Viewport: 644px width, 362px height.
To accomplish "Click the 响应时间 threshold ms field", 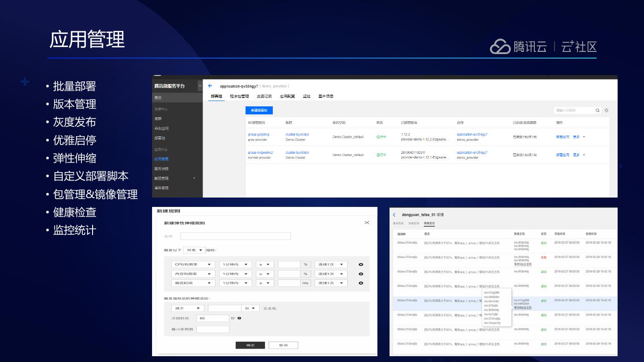I will pyautogui.click(x=289, y=283).
